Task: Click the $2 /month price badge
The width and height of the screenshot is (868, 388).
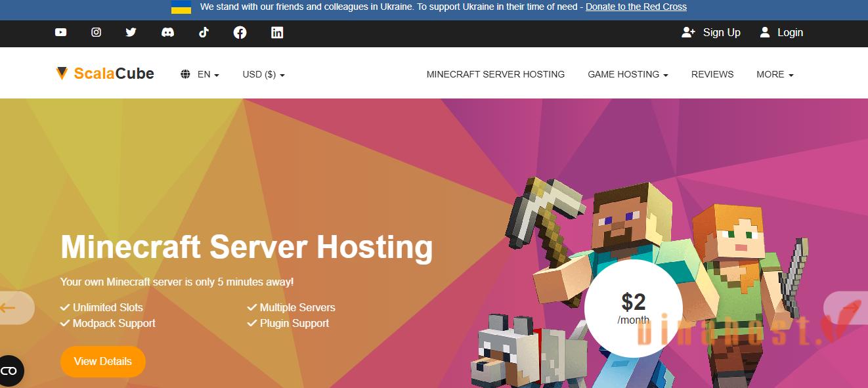Action: tap(633, 309)
